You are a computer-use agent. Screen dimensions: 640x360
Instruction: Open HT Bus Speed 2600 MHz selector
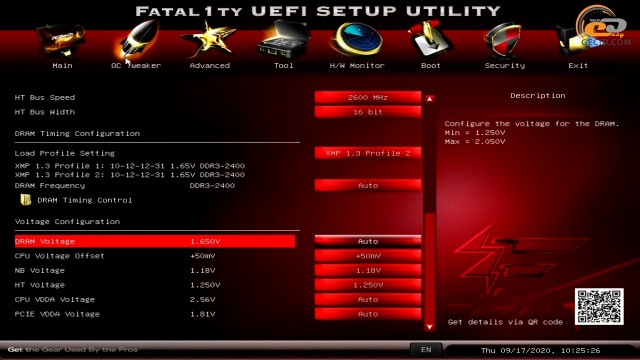[x=368, y=97]
